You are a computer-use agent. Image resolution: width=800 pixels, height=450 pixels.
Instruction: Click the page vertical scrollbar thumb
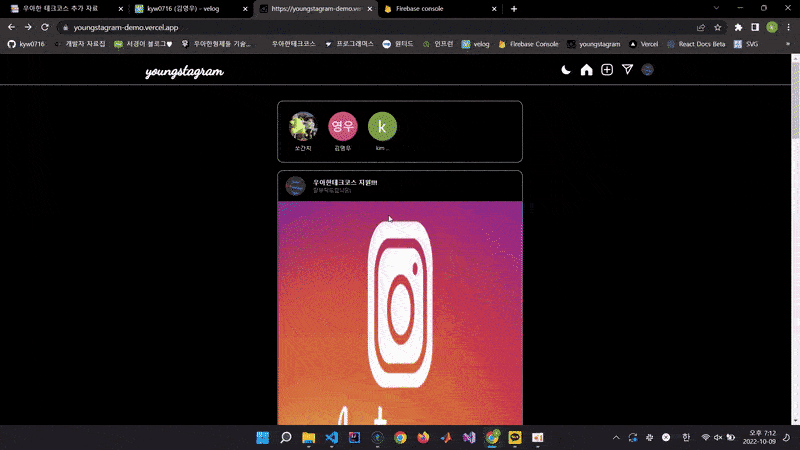[795, 100]
